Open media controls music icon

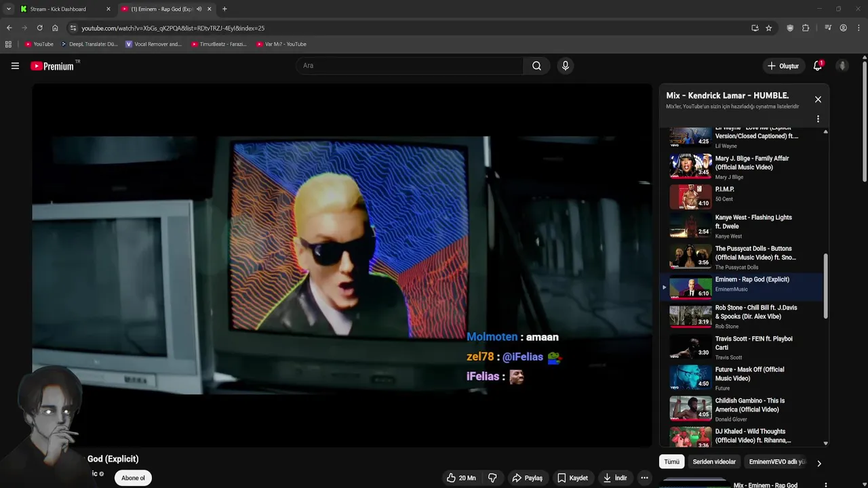(828, 28)
